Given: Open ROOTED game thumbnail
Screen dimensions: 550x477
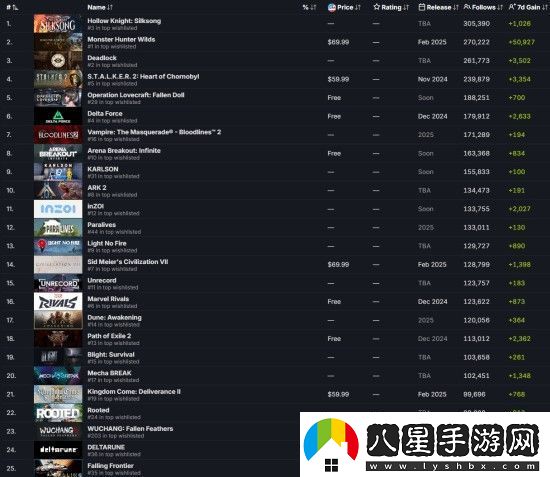Looking at the screenshot, I should (x=58, y=413).
